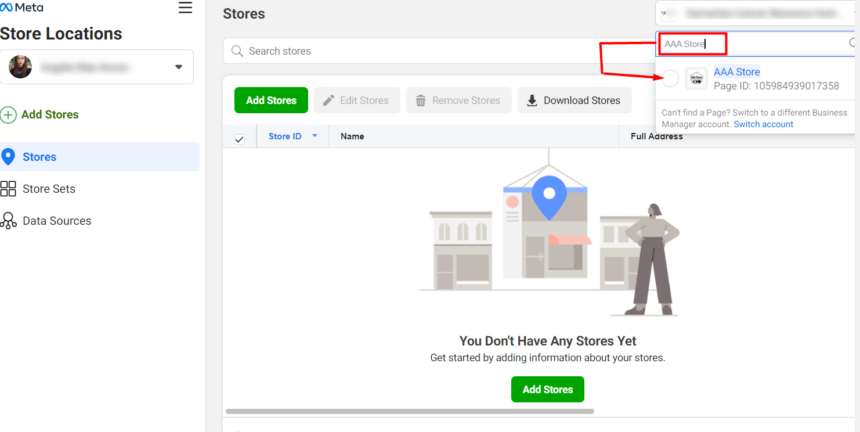Open Data Sources in the sidebar
Image resolution: width=860 pixels, height=432 pixels.
[57, 220]
